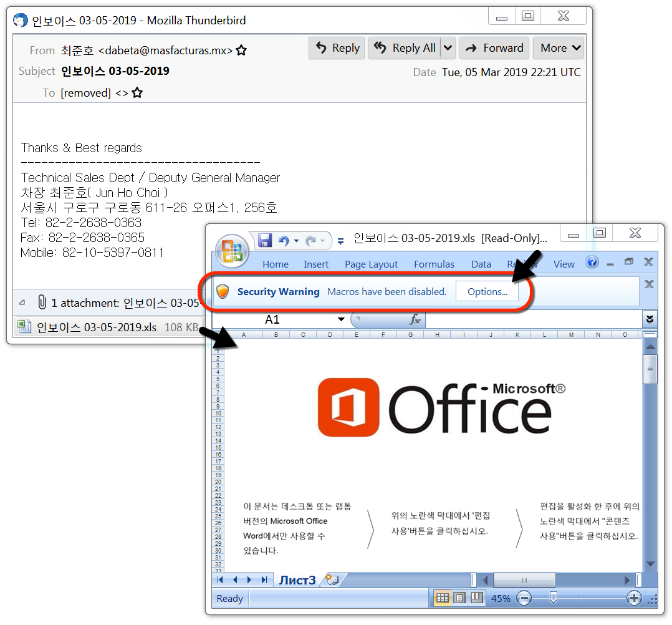Click the 45% zoom level button
The height and width of the screenshot is (625, 672).
[501, 598]
